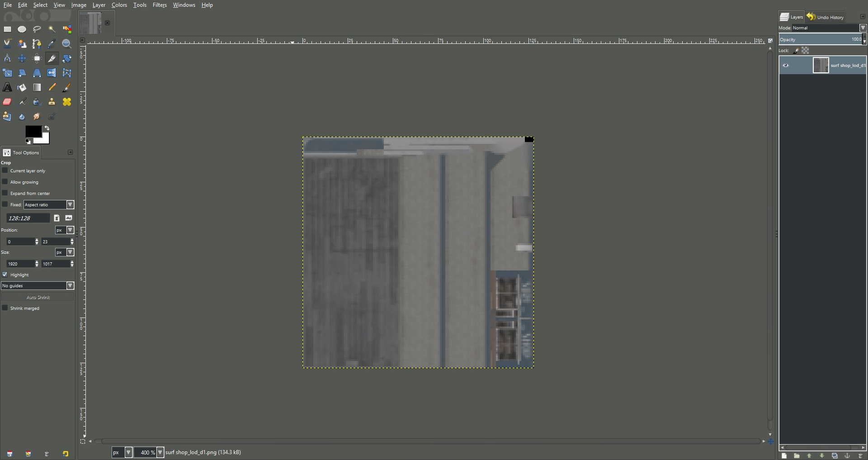This screenshot has height=460, width=868.
Task: Select the Perspective tool
Action: pos(37,73)
